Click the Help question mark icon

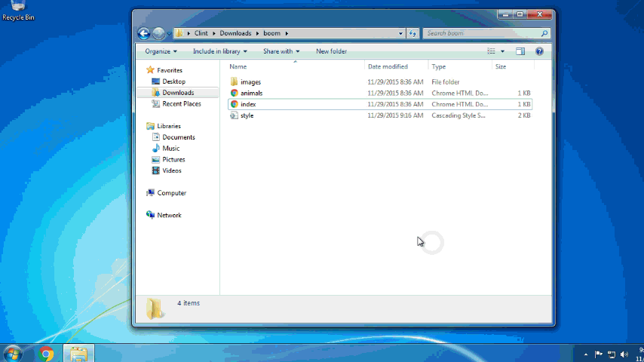(539, 51)
